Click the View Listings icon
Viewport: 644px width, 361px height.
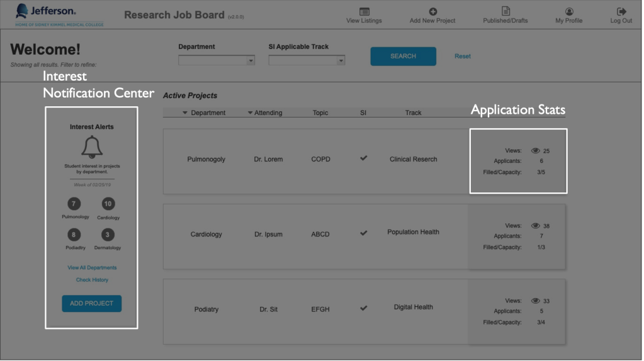tap(364, 11)
